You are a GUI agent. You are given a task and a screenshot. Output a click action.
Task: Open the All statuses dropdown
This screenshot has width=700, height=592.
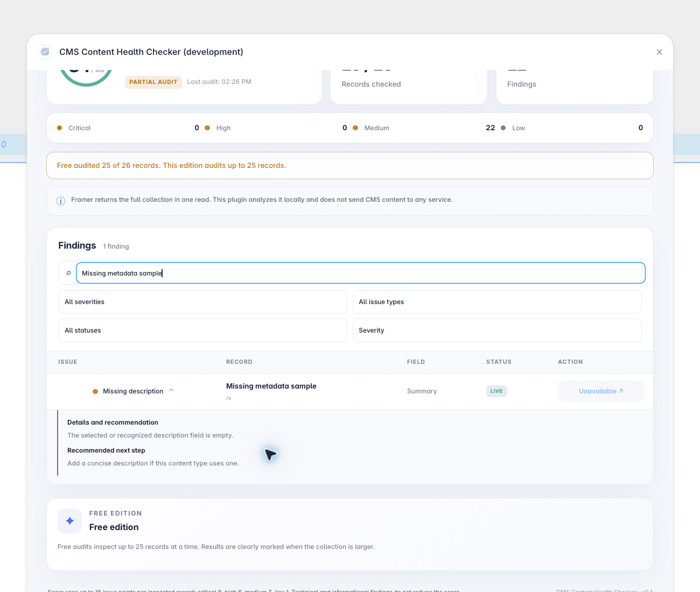point(202,330)
